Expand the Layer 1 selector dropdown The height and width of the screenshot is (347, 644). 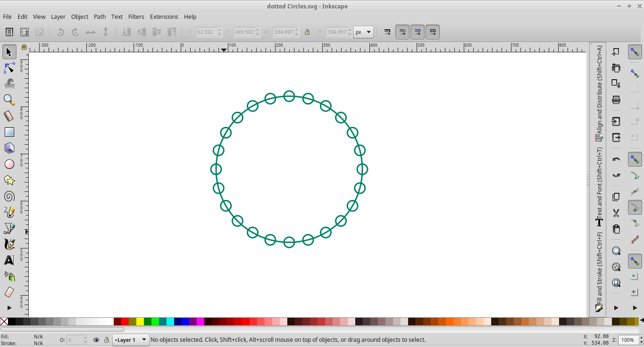[x=131, y=340]
